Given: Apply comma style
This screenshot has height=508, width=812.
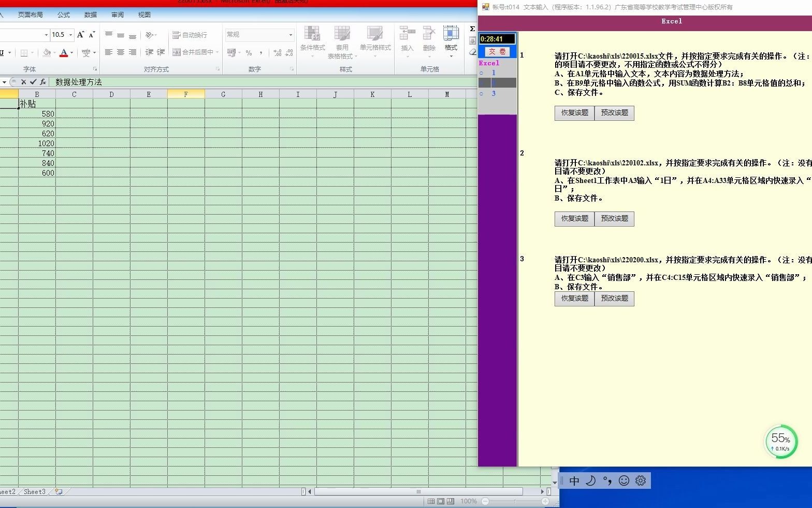Looking at the screenshot, I should click(x=261, y=52).
